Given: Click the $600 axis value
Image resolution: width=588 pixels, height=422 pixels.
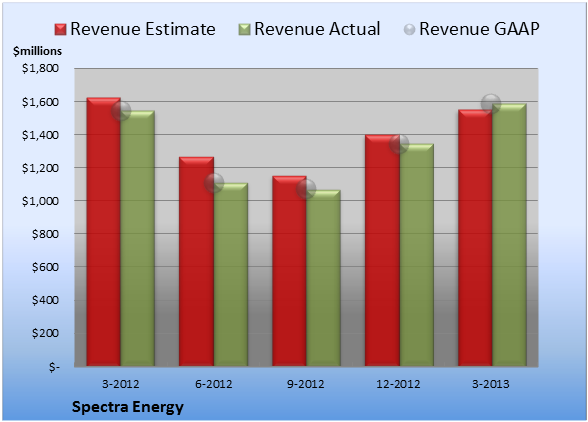Looking at the screenshot, I should tap(45, 267).
